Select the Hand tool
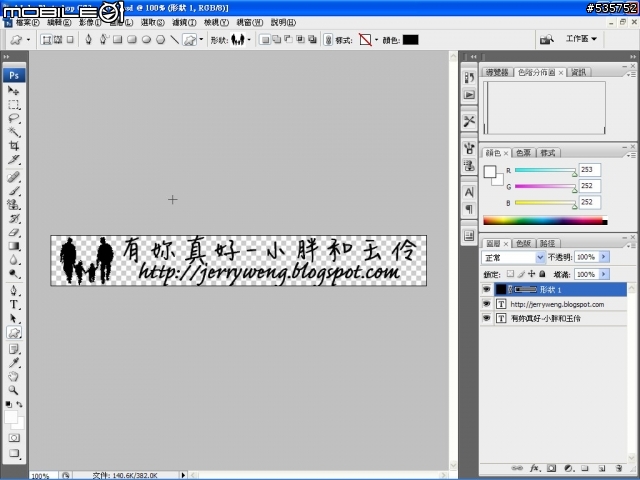The image size is (640, 480). point(13,376)
